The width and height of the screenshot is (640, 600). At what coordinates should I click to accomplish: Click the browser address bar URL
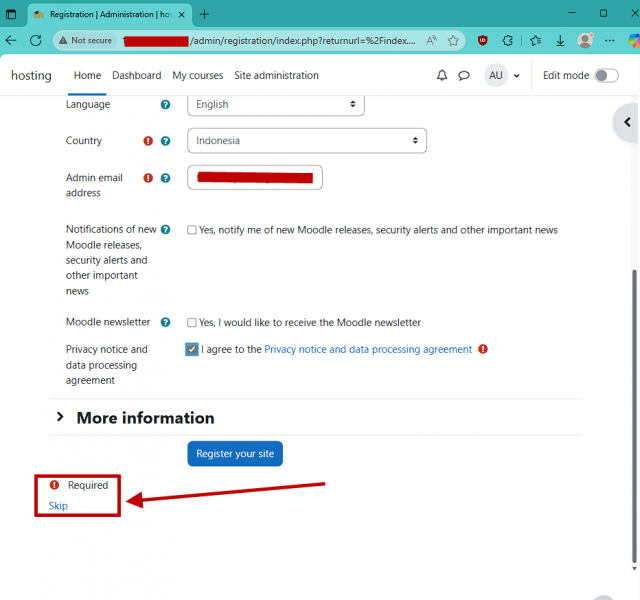click(269, 40)
